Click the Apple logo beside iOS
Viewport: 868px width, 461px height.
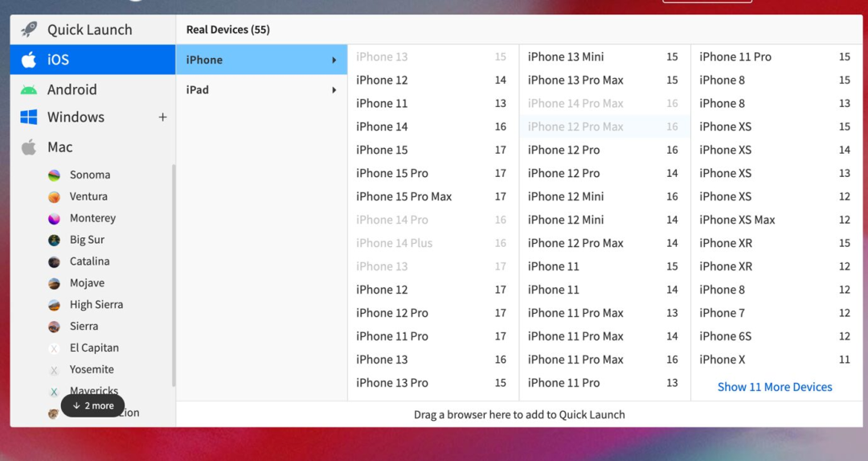point(29,60)
